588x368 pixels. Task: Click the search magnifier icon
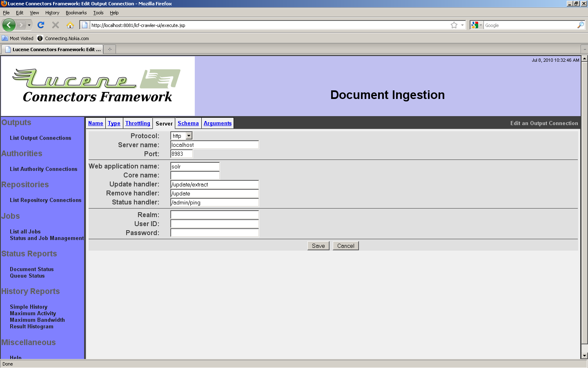[580, 25]
